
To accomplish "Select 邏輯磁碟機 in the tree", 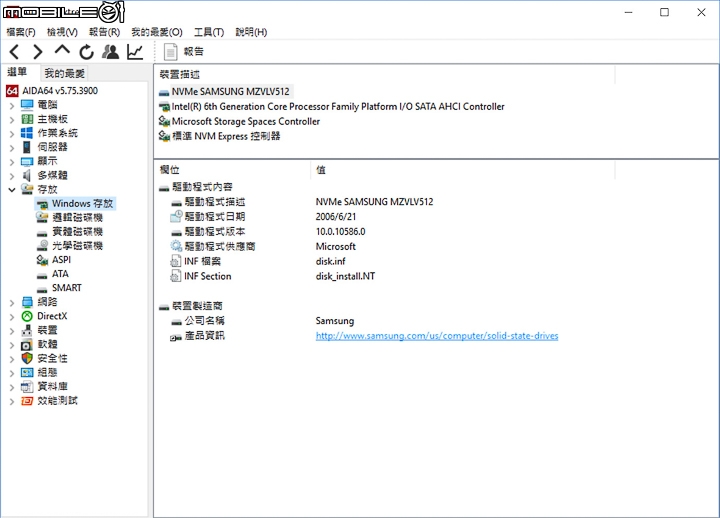I will [77, 218].
